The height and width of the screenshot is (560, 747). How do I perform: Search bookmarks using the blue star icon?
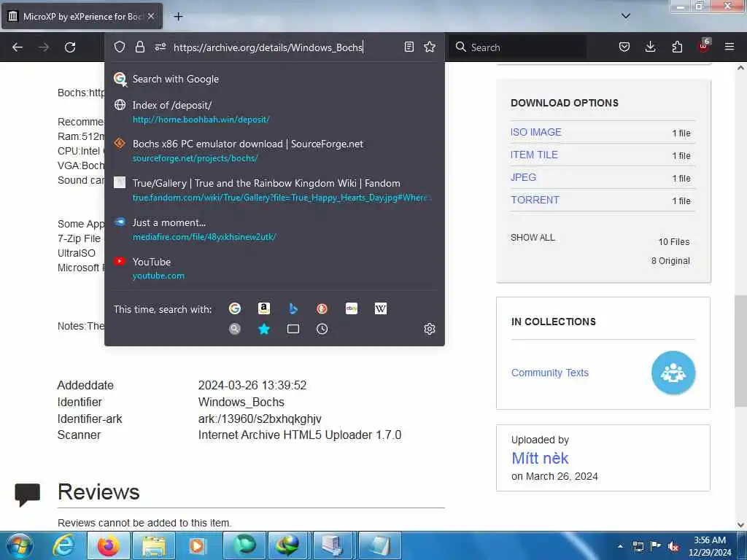pyautogui.click(x=264, y=329)
